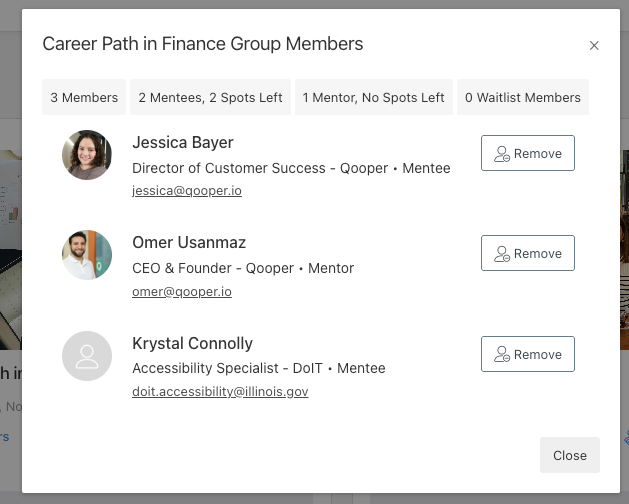Click the Krystal Connolly name heading
The width and height of the screenshot is (629, 504).
[x=192, y=343]
